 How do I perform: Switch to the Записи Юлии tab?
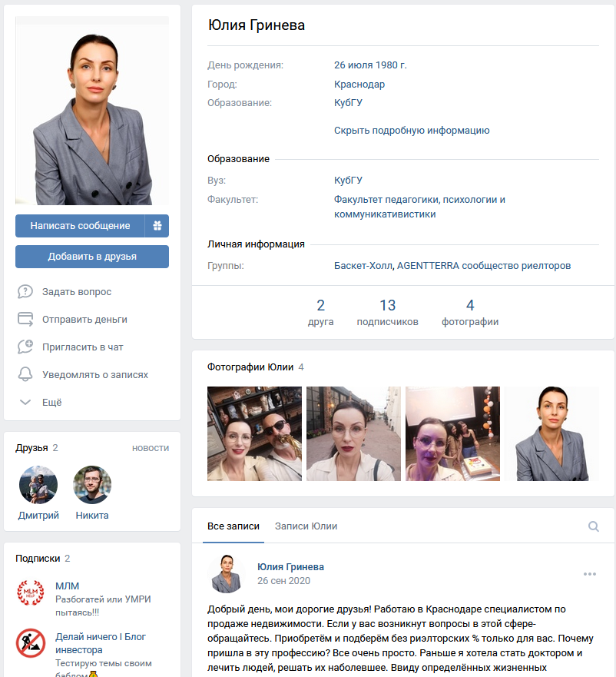pos(306,526)
